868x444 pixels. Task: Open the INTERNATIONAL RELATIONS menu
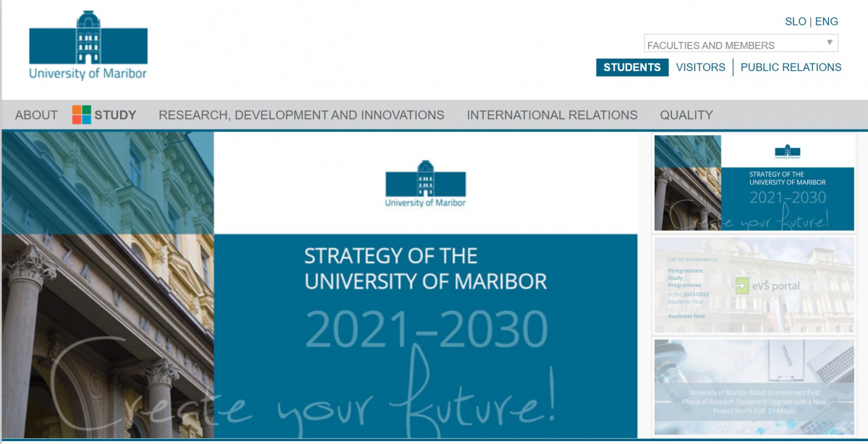coord(552,115)
